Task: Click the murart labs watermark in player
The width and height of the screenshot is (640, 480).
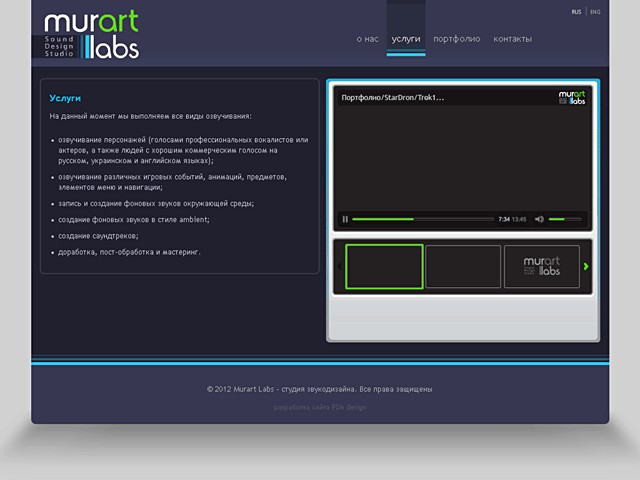Action: tap(571, 98)
